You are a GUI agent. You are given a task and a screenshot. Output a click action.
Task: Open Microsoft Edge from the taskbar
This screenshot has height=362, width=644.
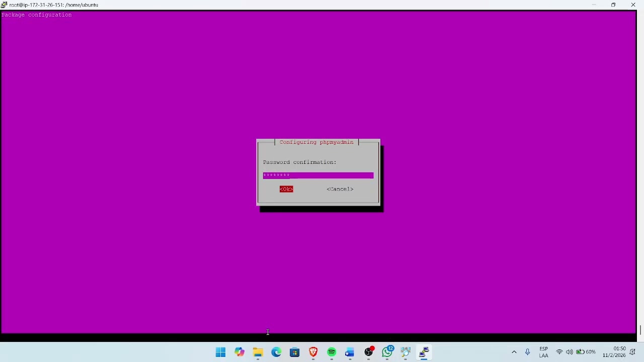[x=276, y=352]
